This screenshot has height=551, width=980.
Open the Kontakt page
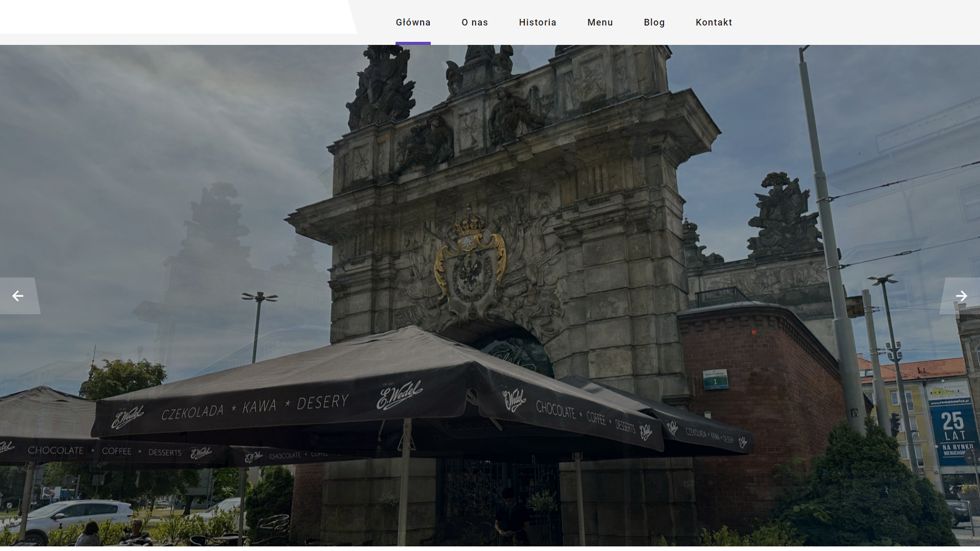[714, 22]
